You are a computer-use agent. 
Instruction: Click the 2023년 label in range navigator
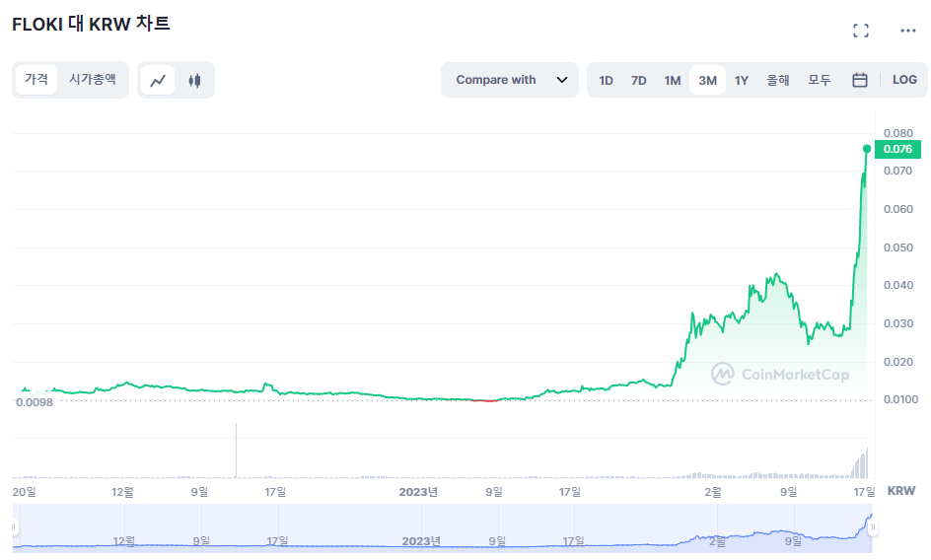421,541
